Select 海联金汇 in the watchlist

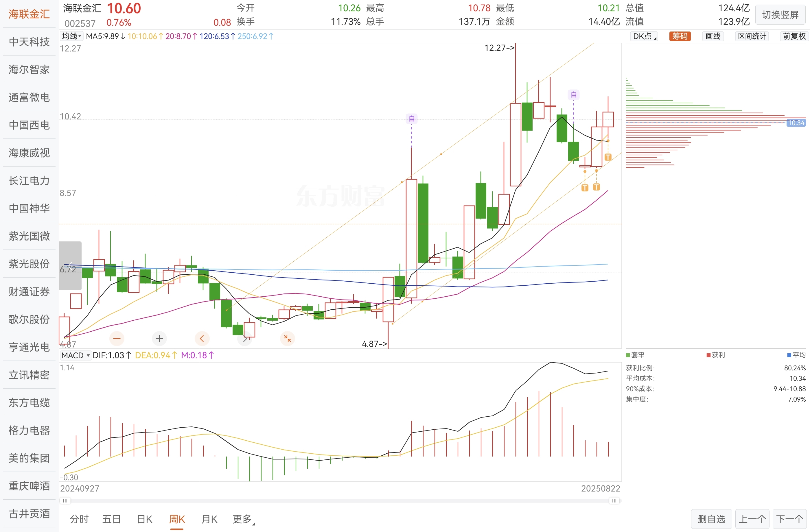[x=29, y=14]
